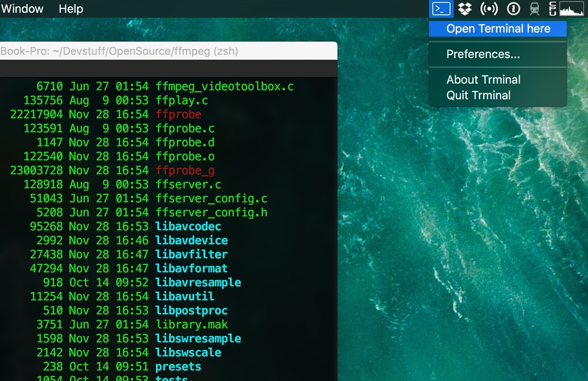The width and height of the screenshot is (588, 381).
Task: Click the libavfilter directory name
Action: [191, 254]
